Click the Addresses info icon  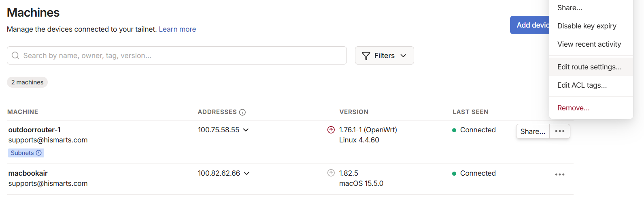tap(242, 112)
